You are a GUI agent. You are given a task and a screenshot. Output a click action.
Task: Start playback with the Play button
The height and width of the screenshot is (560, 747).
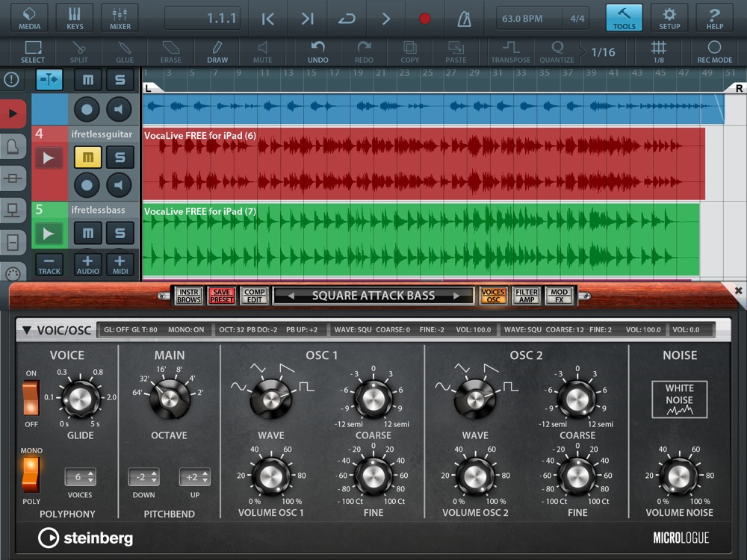(x=386, y=19)
